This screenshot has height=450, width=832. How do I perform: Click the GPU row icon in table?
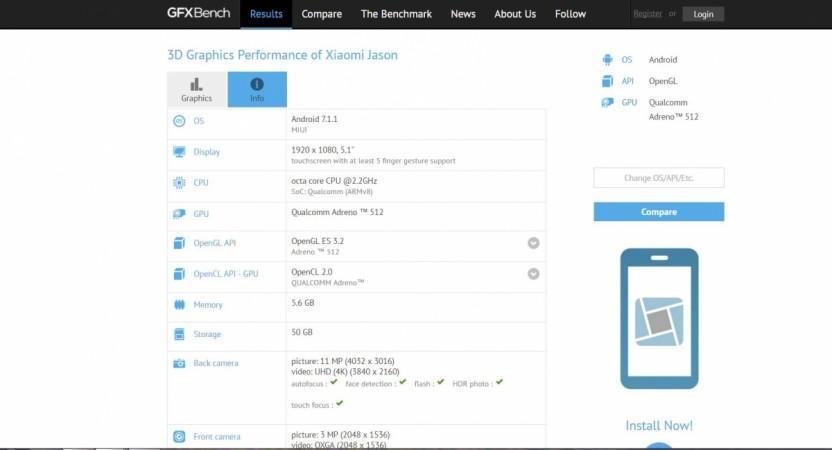tap(179, 214)
